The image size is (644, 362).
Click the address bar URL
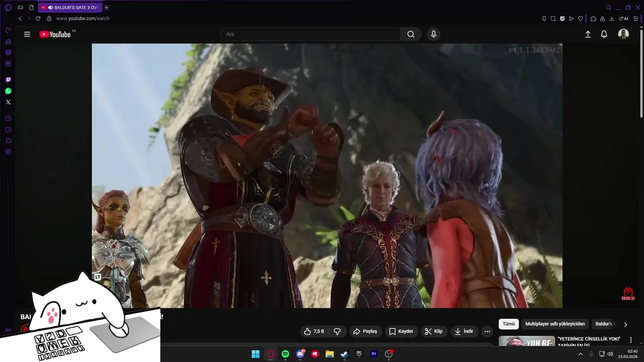(83, 19)
